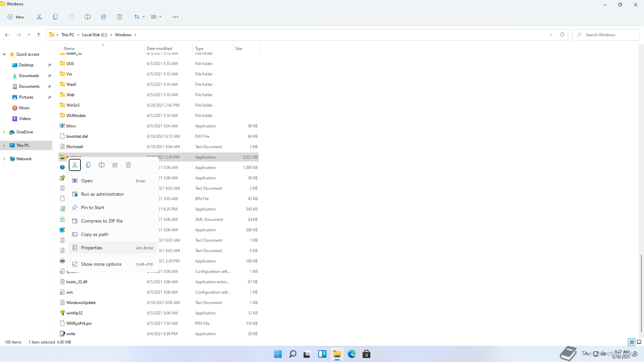Select the write application
The height and width of the screenshot is (362, 644).
click(x=159, y=334)
